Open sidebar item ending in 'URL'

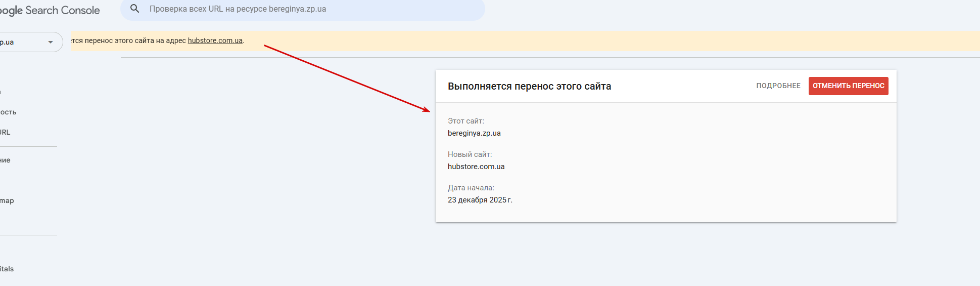(5, 132)
